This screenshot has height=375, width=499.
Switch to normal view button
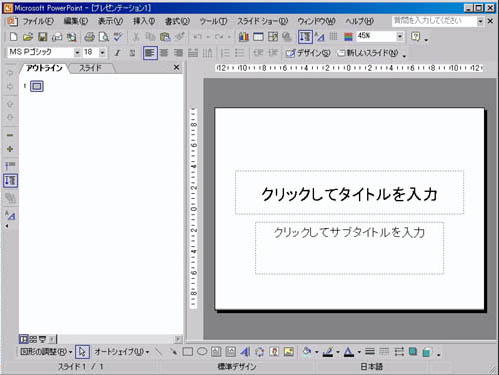pos(23,339)
